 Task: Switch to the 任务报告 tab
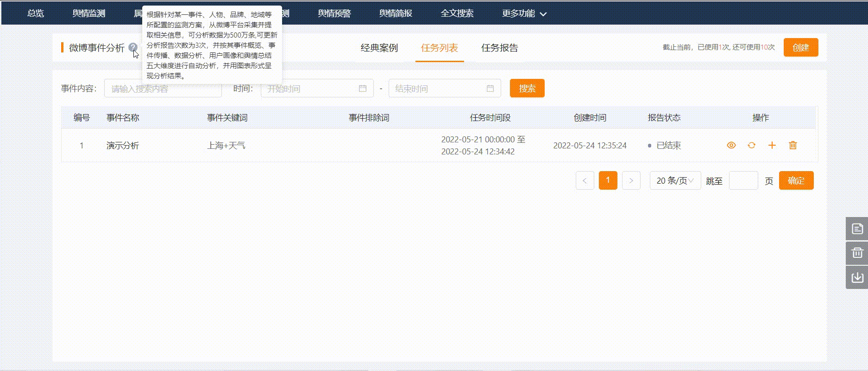point(500,48)
